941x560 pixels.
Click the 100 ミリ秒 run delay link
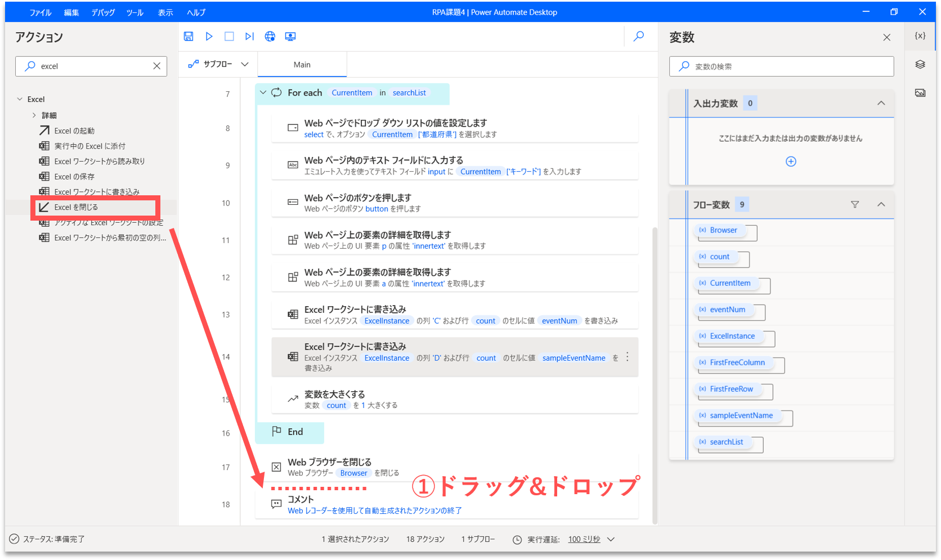584,539
